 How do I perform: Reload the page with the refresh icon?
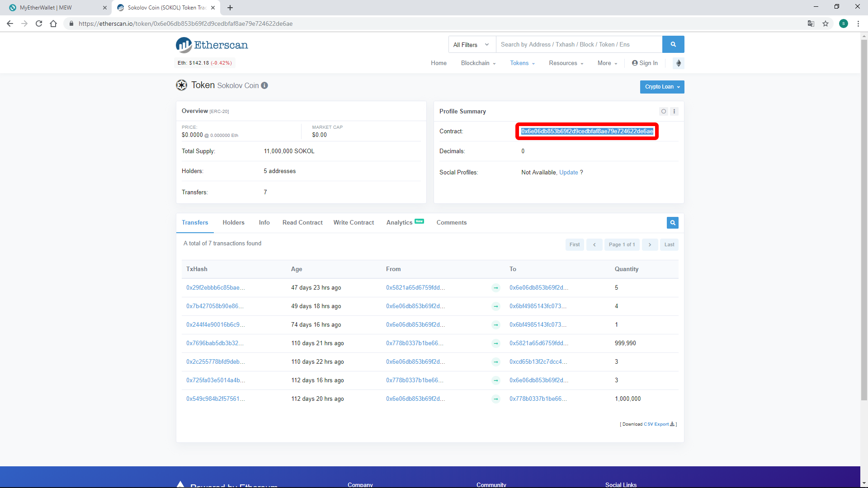(x=39, y=23)
